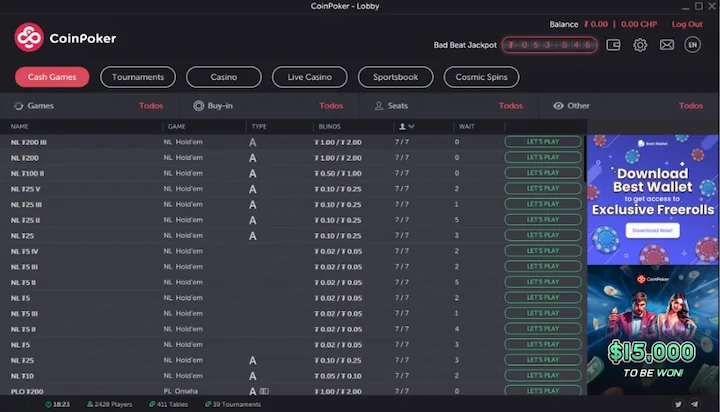Click the EN language selector

(692, 45)
